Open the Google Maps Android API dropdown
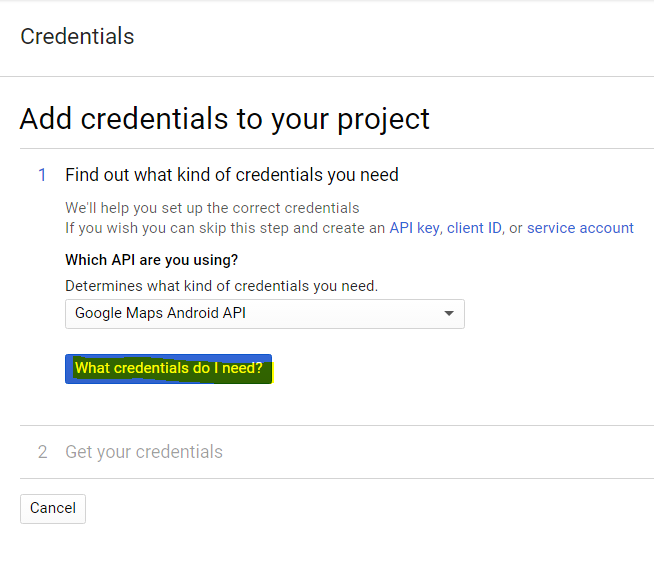The height and width of the screenshot is (563, 654). (x=264, y=314)
